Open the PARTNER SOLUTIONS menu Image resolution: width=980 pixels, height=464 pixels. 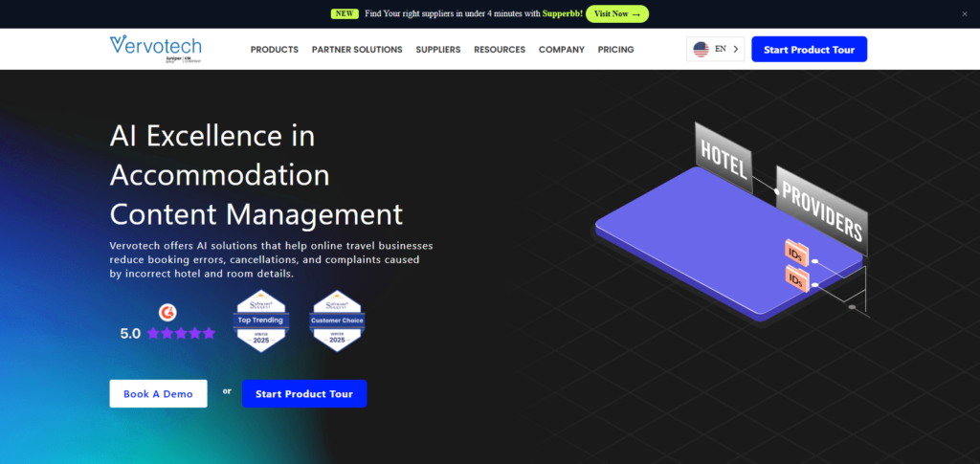[x=357, y=50]
